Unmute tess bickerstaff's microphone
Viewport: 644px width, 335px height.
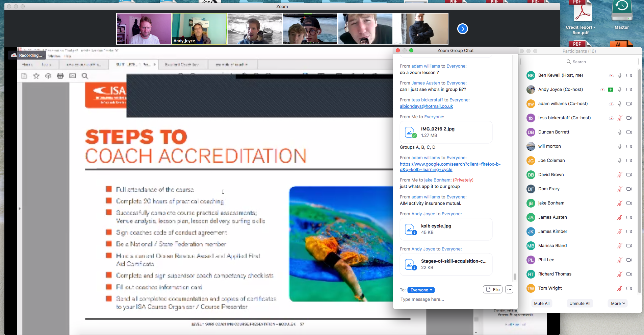coord(619,118)
